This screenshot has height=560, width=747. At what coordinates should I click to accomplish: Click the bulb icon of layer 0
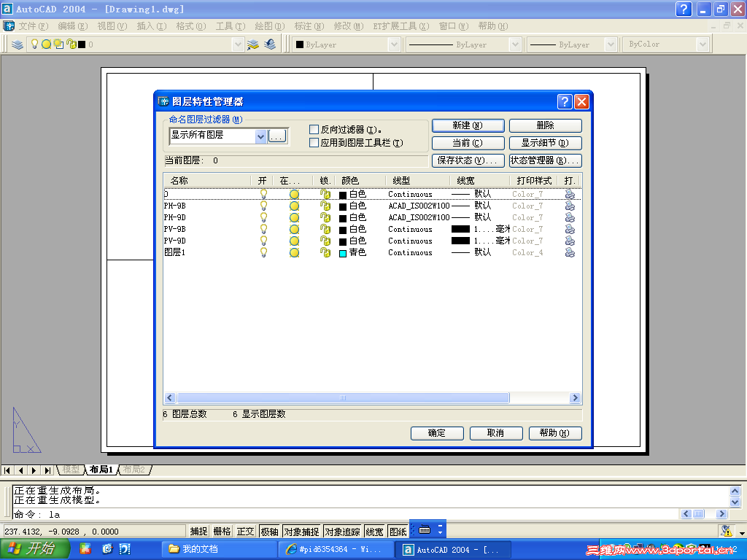point(263,194)
